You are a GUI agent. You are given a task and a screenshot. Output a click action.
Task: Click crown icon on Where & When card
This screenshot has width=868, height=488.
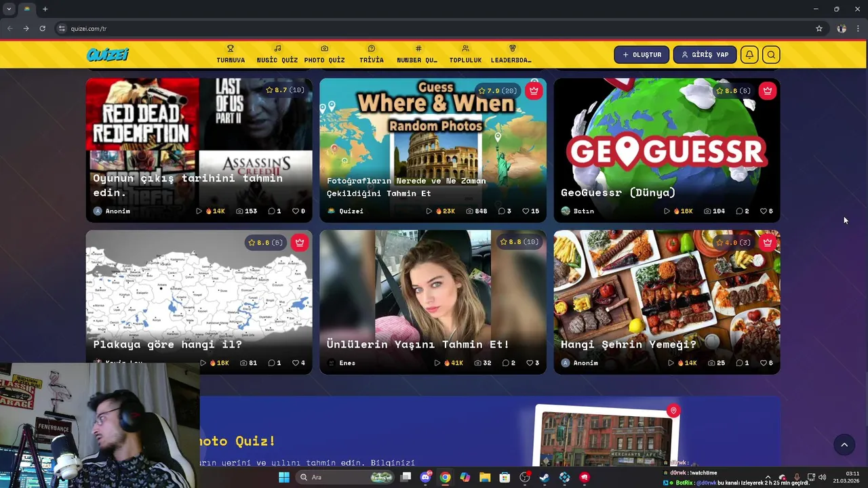pos(534,90)
